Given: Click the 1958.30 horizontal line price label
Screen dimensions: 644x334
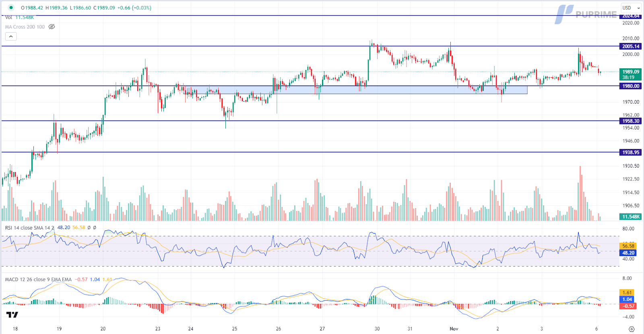Looking at the screenshot, I should tap(630, 121).
